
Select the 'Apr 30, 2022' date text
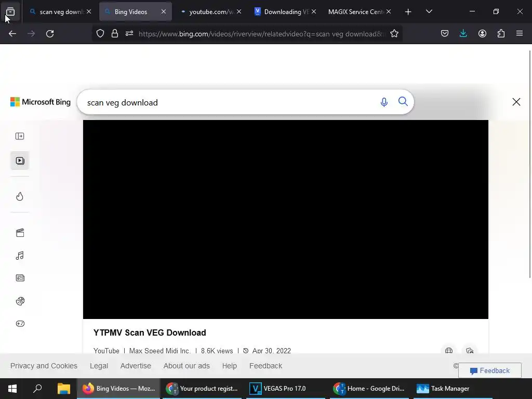point(271,351)
